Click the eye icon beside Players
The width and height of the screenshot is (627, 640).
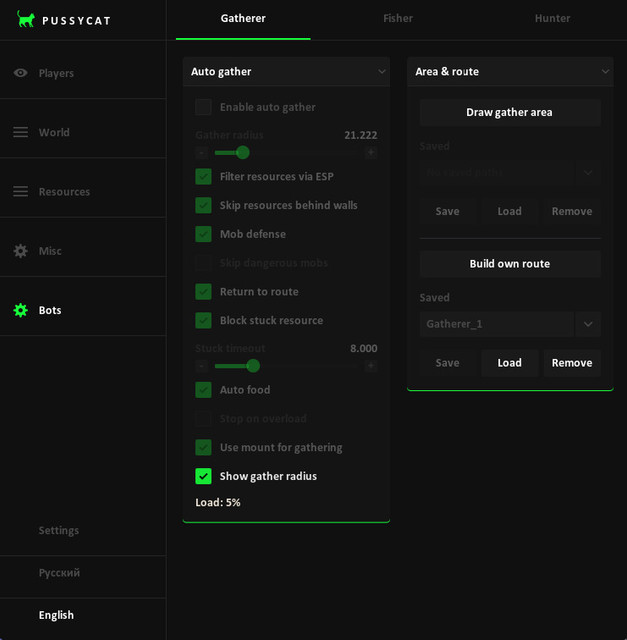coord(20,73)
